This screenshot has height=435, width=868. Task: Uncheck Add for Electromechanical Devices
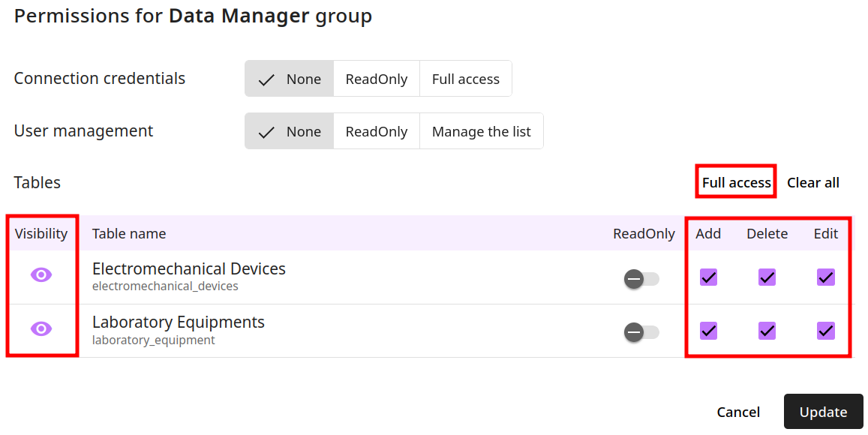708,277
